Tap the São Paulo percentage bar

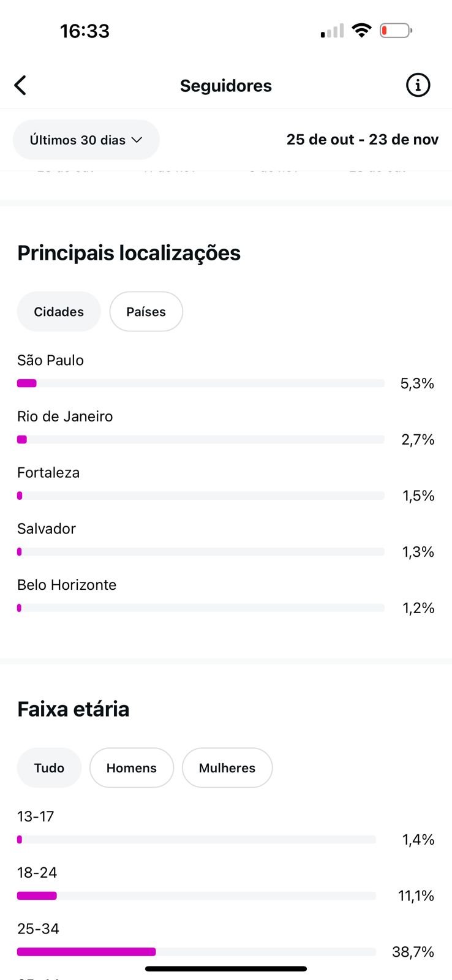pos(200,383)
